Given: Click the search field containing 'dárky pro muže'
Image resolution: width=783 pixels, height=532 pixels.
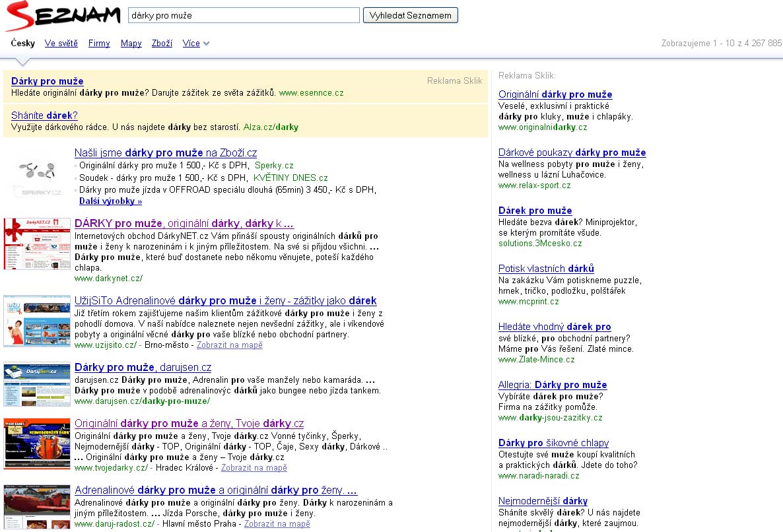Looking at the screenshot, I should click(x=244, y=15).
